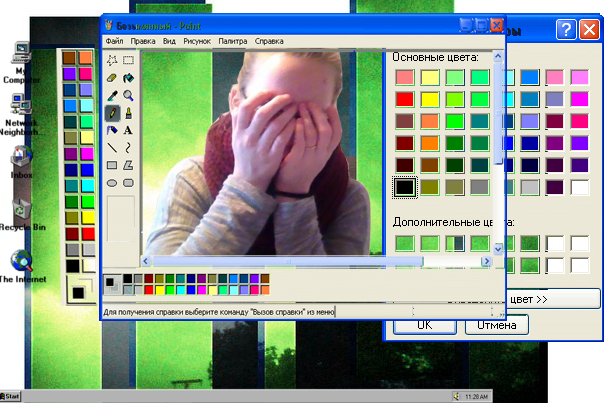Select red in the Paint bottom palette
This screenshot has height=403, width=604.
point(149,289)
